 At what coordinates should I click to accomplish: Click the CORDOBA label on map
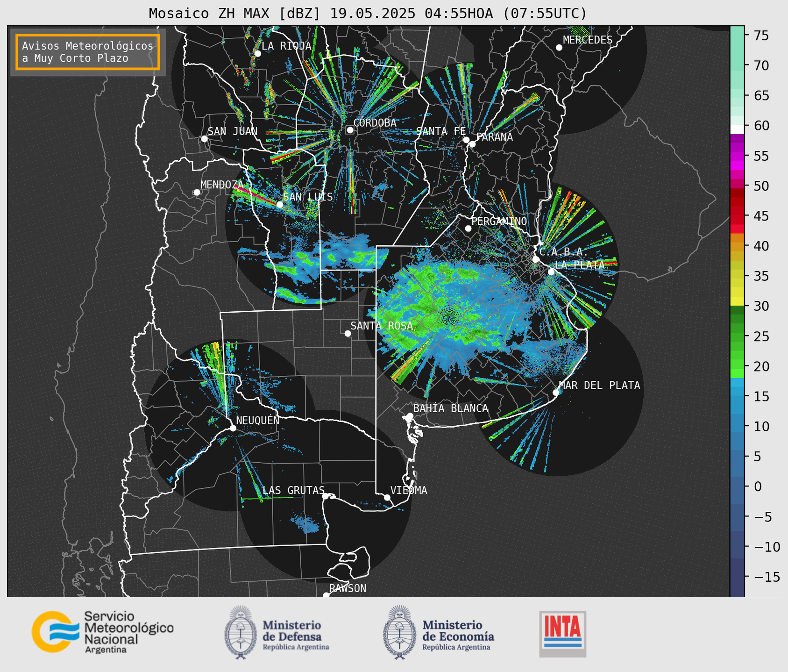coord(375,123)
